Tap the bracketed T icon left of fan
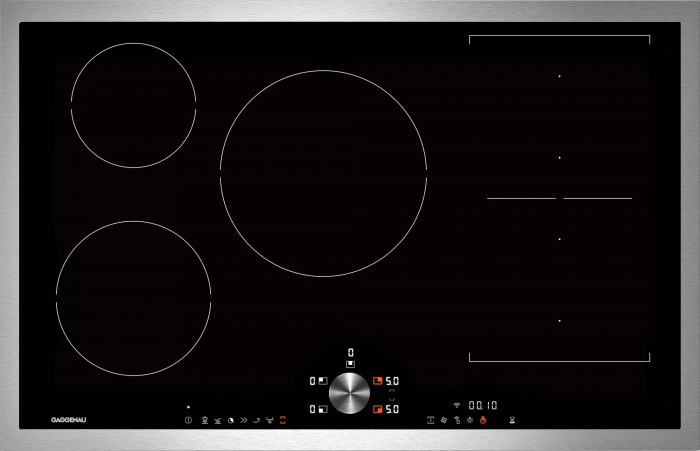The width and height of the screenshot is (700, 451). click(430, 420)
